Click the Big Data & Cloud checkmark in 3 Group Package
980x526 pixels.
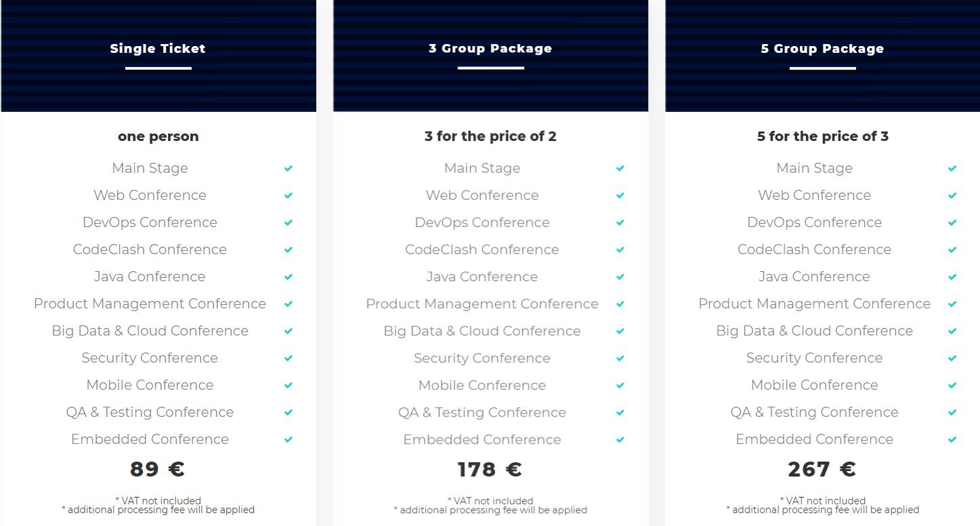pyautogui.click(x=620, y=331)
